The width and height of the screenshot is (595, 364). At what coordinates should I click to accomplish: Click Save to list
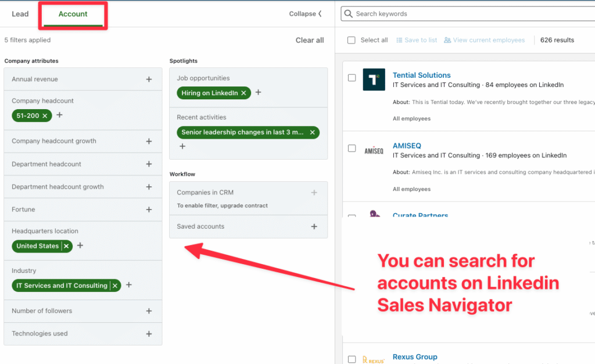pos(417,40)
